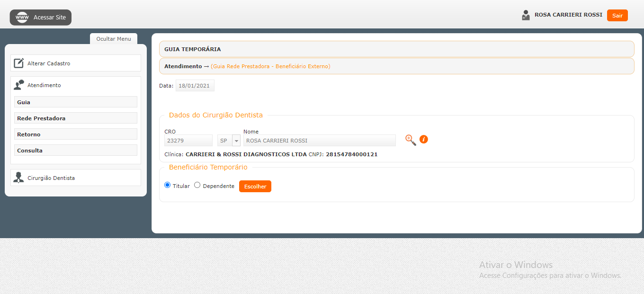Click clinic name CARRIERI & ROSSI DIAGNOSTICOS LTDA
This screenshot has height=294, width=644.
click(x=246, y=154)
